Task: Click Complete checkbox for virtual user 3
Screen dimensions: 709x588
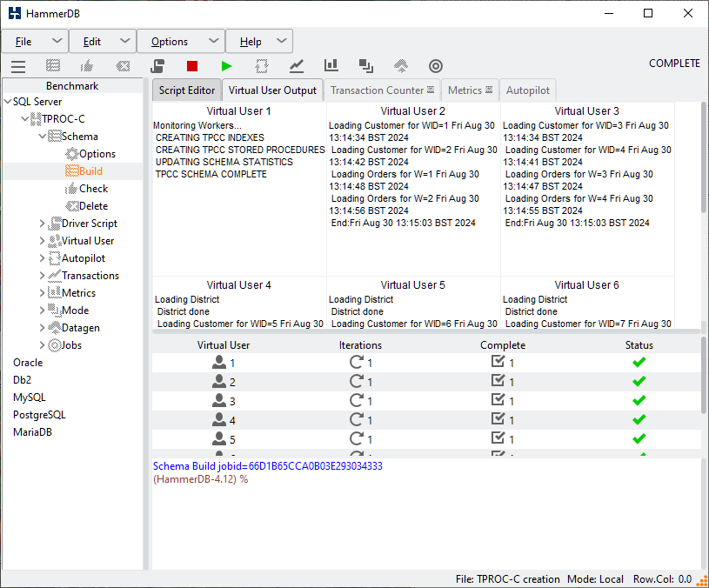Action: [x=498, y=401]
